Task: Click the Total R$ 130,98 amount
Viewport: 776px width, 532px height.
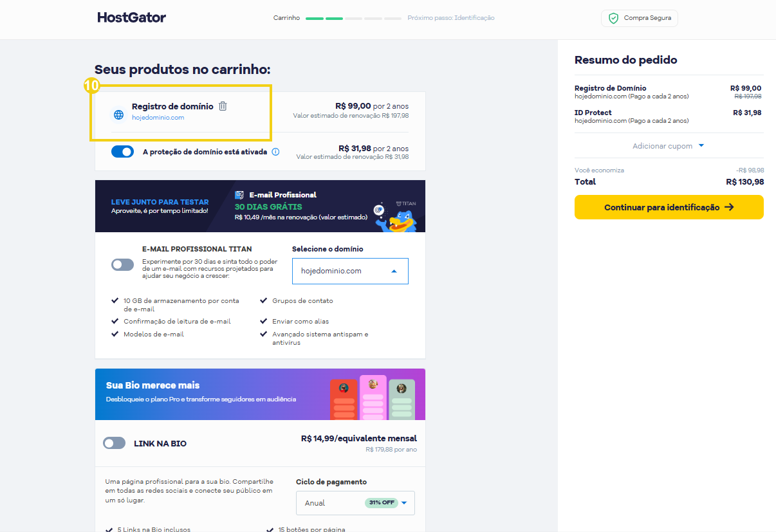Action: coord(744,182)
